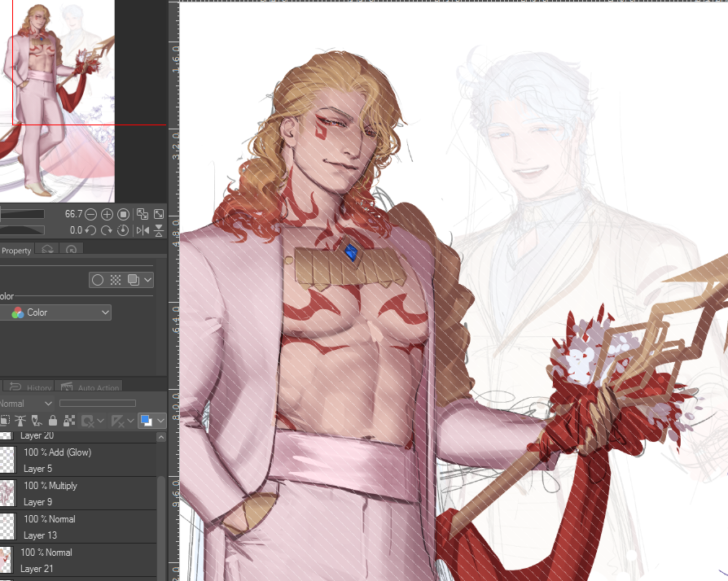Click the Set Showing Ruler Range icon
728x581 pixels.
point(117,421)
